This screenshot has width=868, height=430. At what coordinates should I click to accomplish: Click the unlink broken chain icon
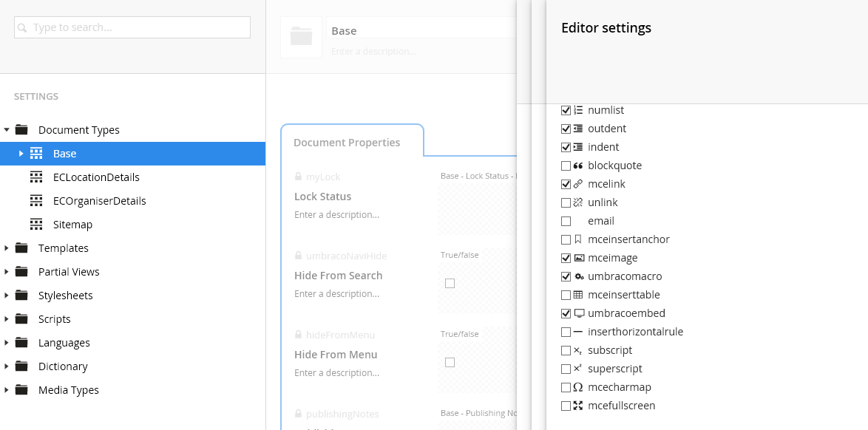coord(578,202)
